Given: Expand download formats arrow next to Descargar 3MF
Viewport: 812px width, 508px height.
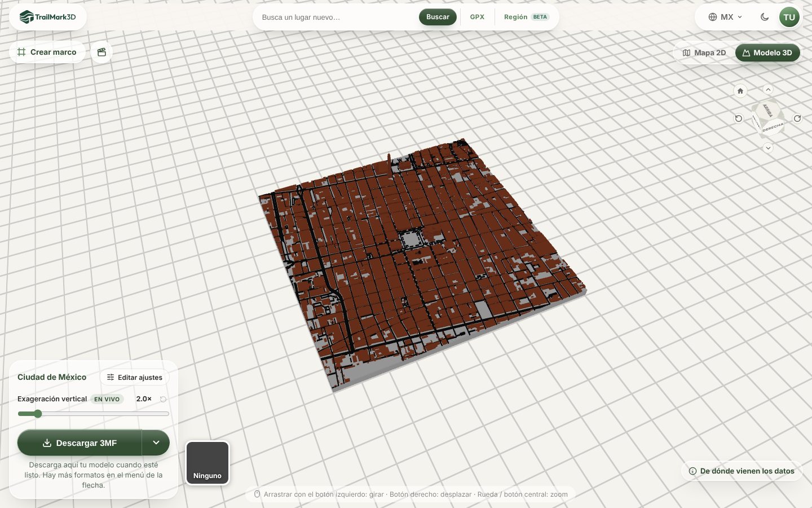Looking at the screenshot, I should [x=156, y=443].
